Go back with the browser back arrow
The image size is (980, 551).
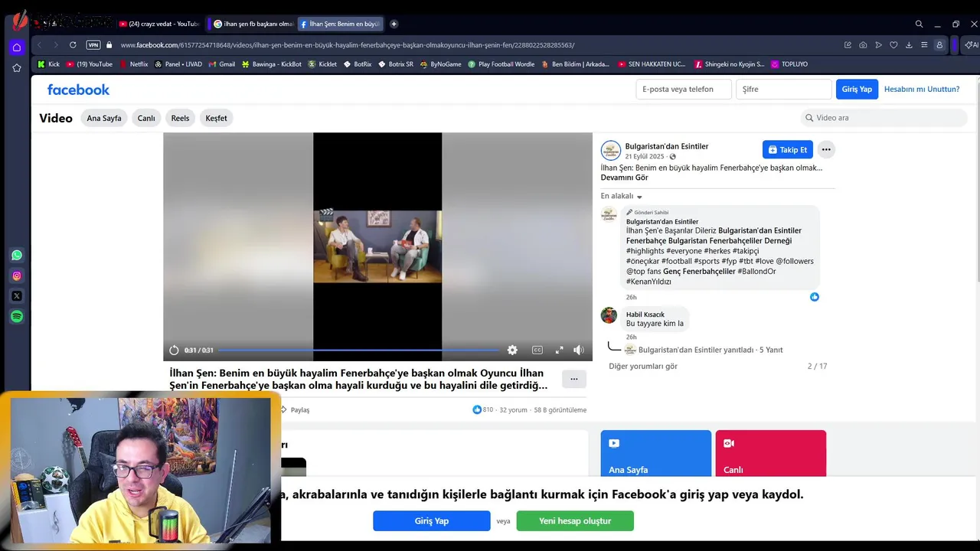(x=39, y=45)
